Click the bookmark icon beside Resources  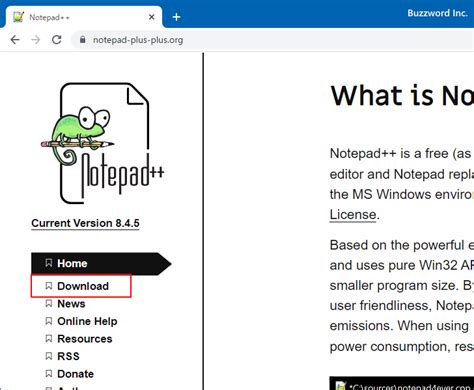pyautogui.click(x=49, y=339)
